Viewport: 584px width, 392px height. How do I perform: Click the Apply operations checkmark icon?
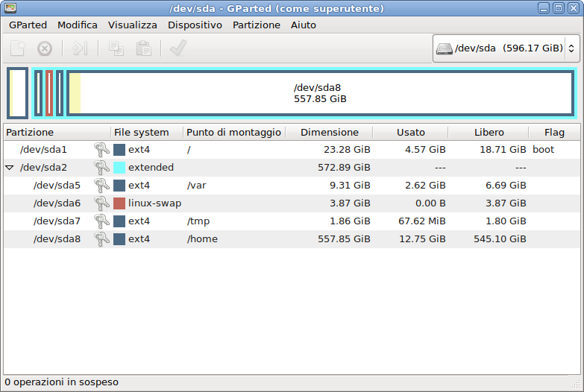[178, 48]
